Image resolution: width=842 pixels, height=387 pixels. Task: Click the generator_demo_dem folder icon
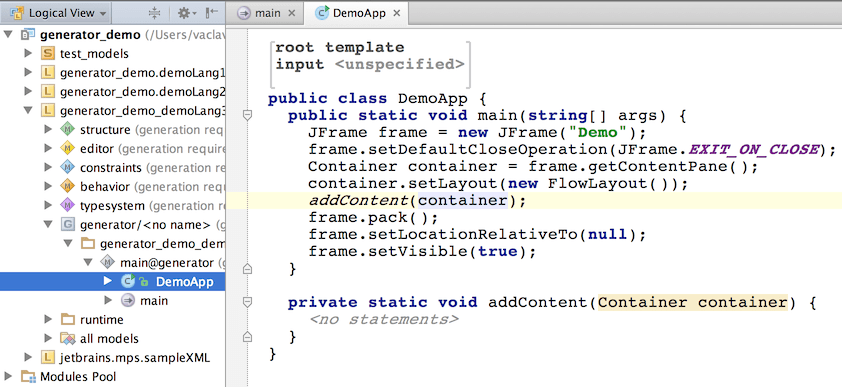(88, 244)
